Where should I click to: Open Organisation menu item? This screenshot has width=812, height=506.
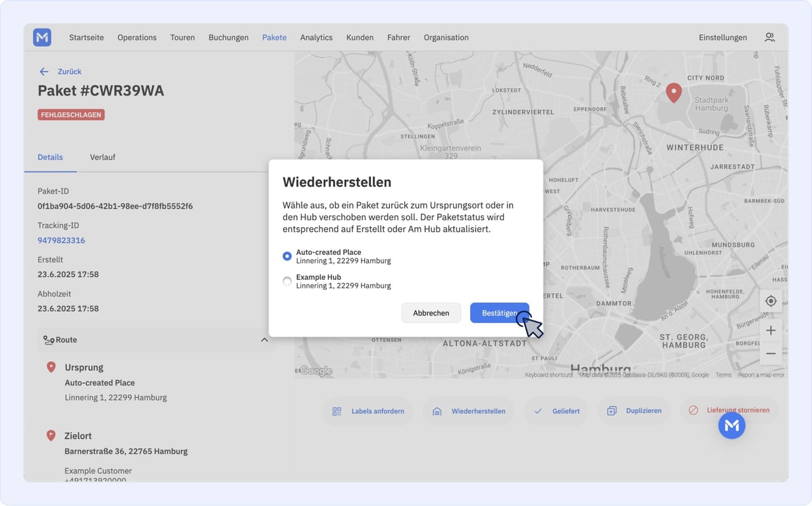pos(446,38)
